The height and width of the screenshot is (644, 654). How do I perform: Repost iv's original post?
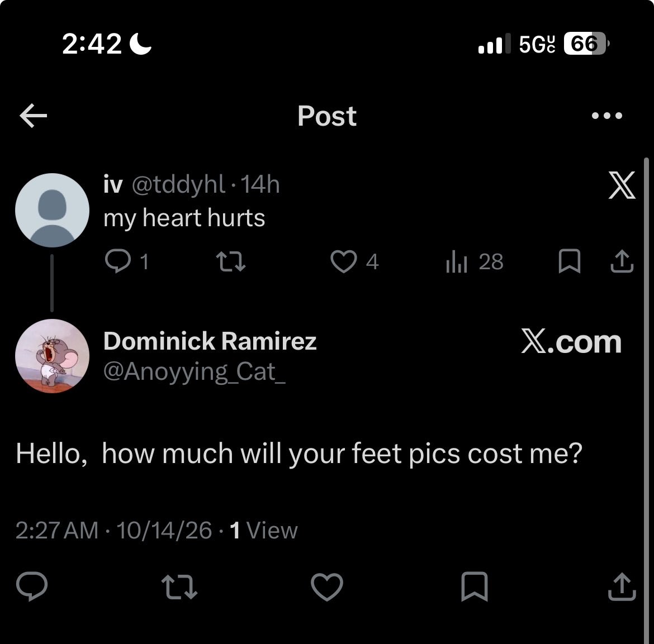tap(231, 262)
